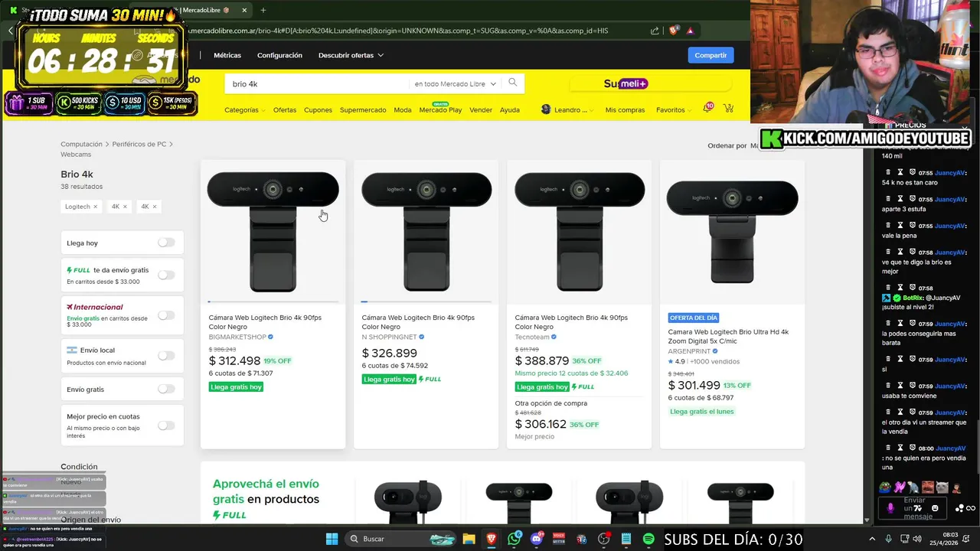The width and height of the screenshot is (980, 551).
Task: Go to Supermercado in the nav bar
Action: [x=363, y=109]
